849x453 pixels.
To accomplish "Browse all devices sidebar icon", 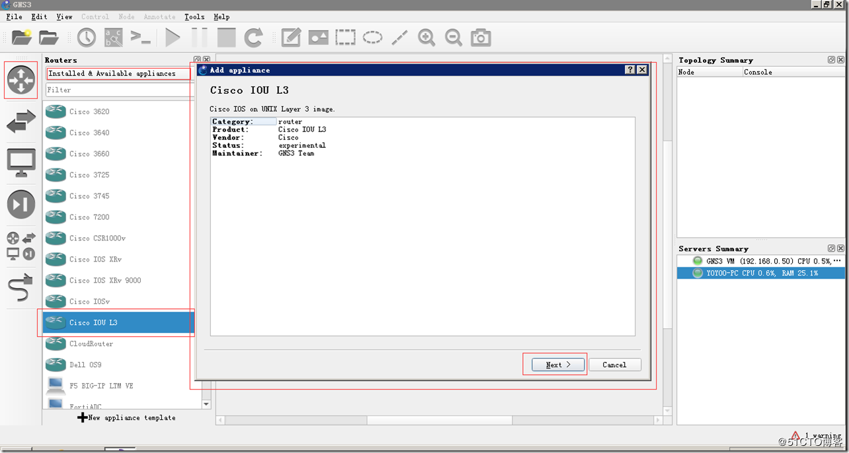I will click(21, 246).
